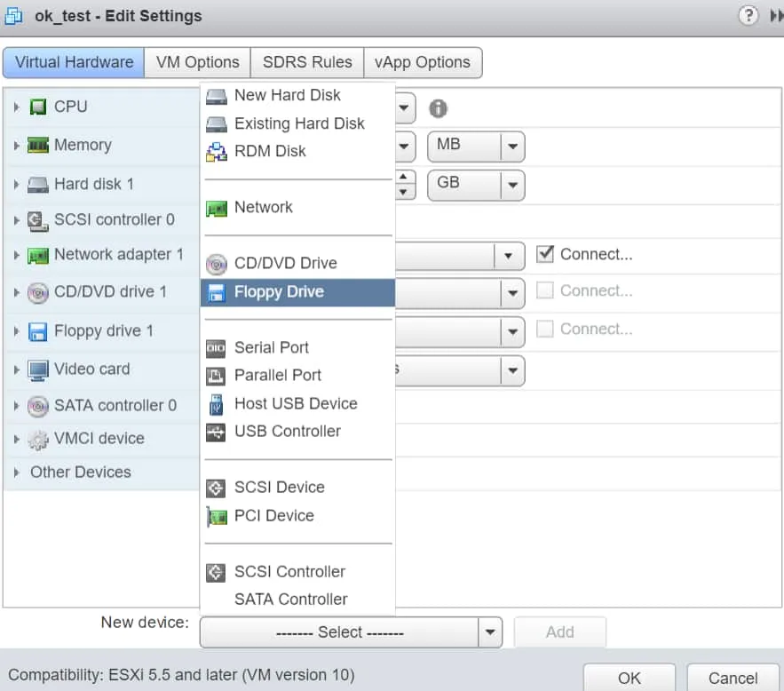Image resolution: width=784 pixels, height=691 pixels.
Task: Click the New Hard Disk icon
Action: click(217, 96)
